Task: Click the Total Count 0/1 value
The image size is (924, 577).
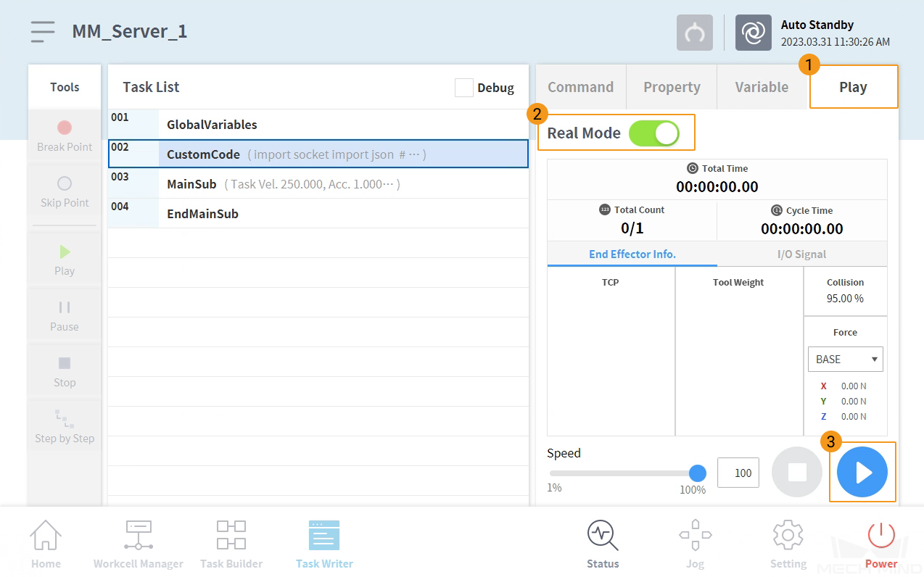Action: tap(632, 228)
